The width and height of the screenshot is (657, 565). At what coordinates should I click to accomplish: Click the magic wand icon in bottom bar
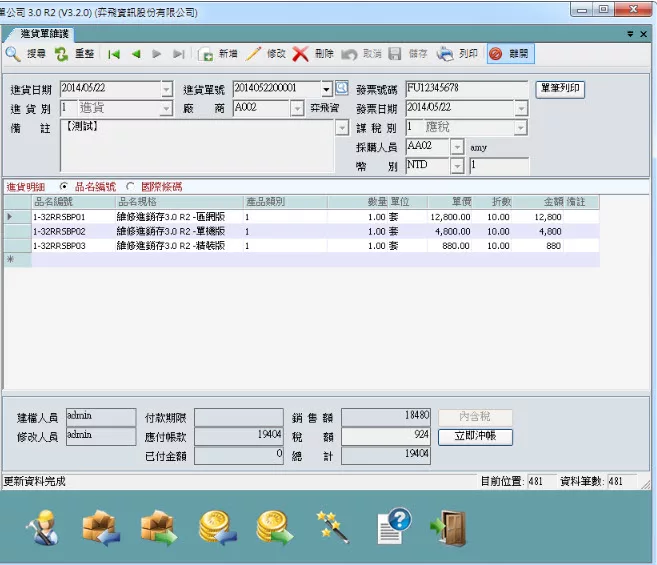coord(330,526)
